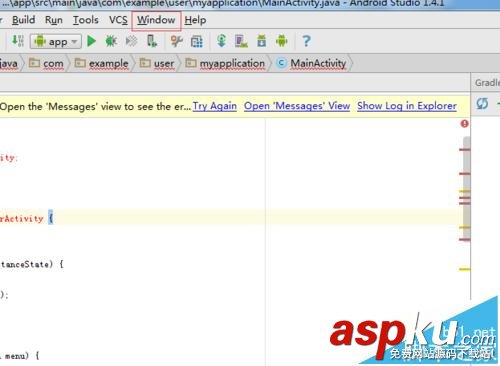Run the app with green play button
This screenshot has width=500, height=366.
point(91,41)
